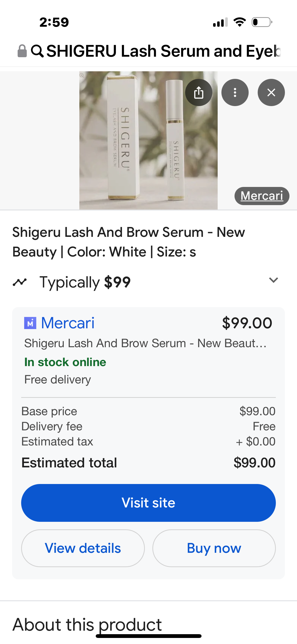Tap the product title heading
Viewport: 297px width, 644px height.
(x=128, y=242)
